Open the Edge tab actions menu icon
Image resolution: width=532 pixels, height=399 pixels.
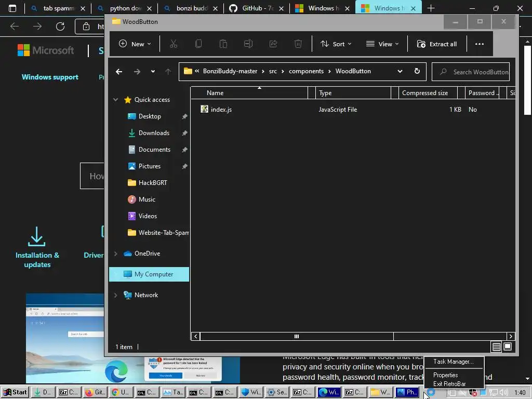[x=12, y=8]
